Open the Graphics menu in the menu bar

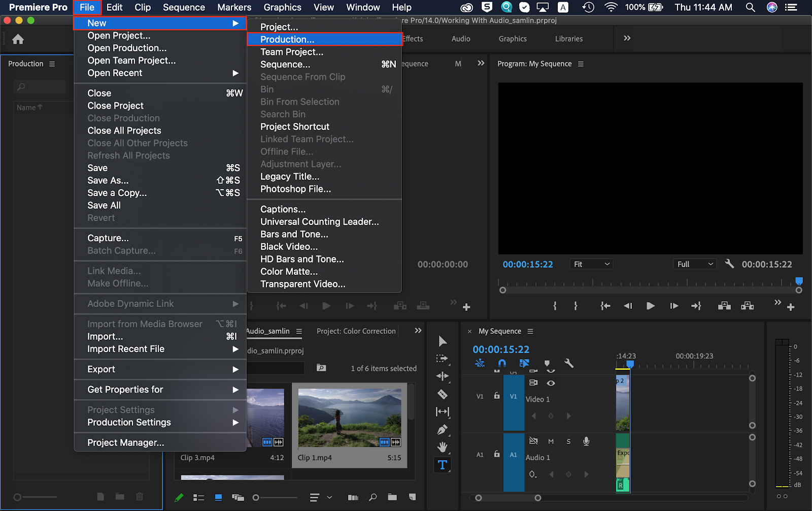click(282, 7)
